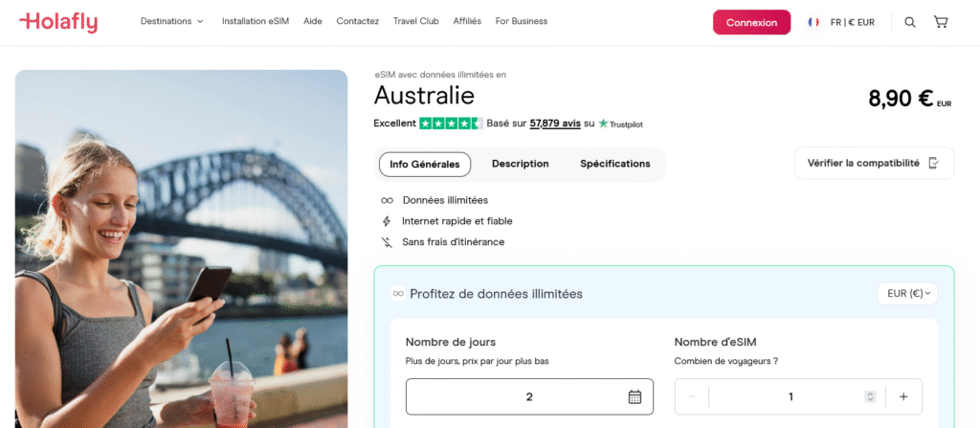
Task: Click the calendar icon in days field
Action: tap(635, 396)
